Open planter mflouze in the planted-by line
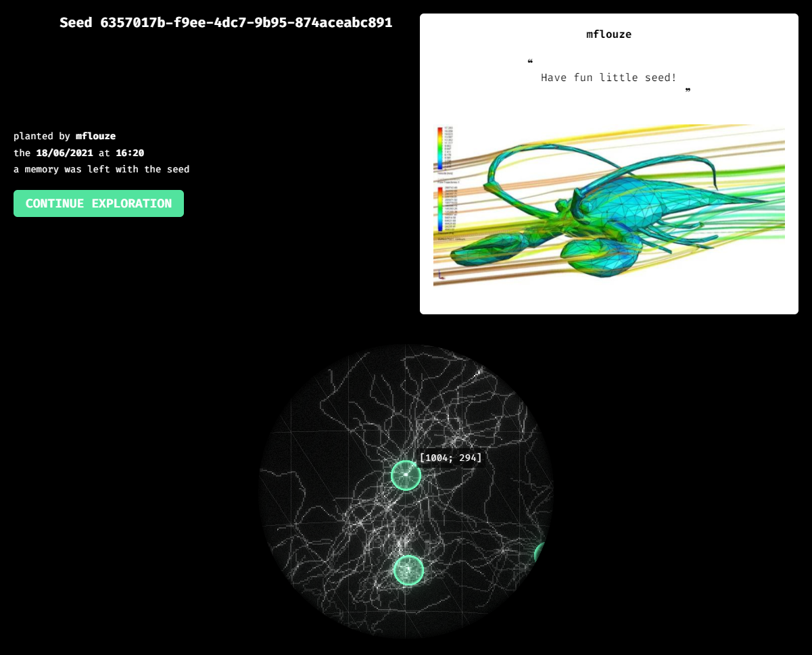 point(95,137)
